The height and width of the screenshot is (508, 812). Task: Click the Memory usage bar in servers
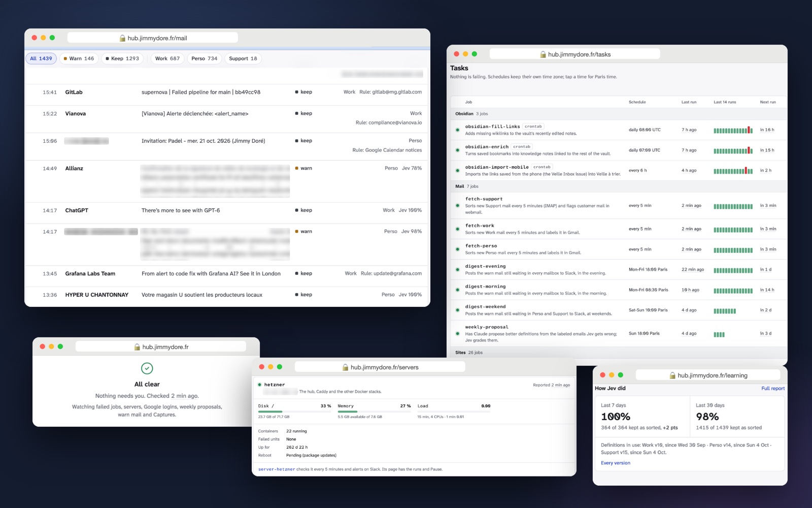pos(374,411)
